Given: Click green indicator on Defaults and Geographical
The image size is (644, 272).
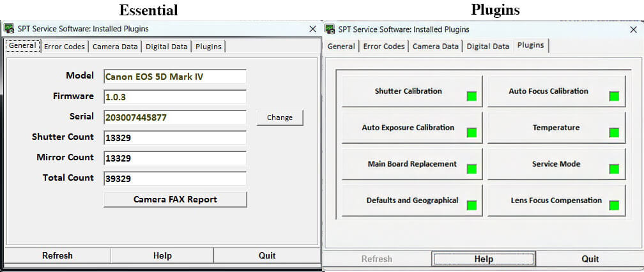Looking at the screenshot, I should [471, 206].
